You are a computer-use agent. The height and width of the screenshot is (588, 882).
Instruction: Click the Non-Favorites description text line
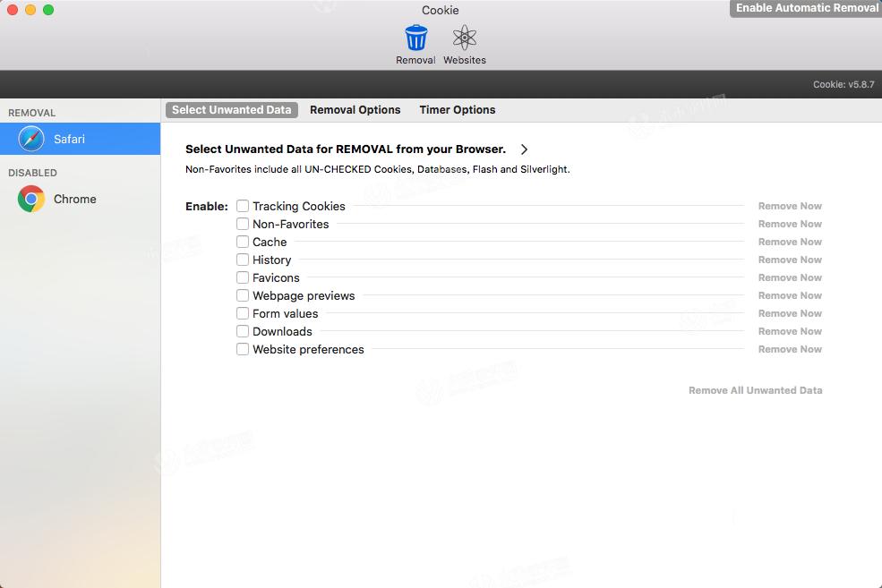click(378, 169)
